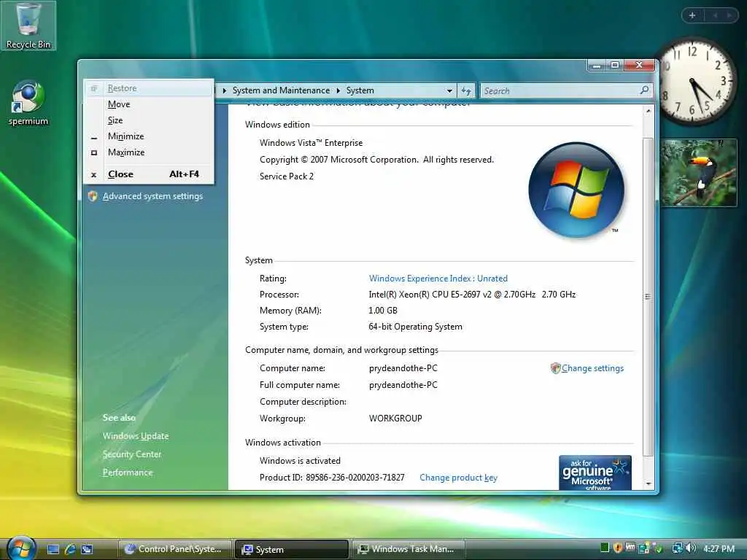The height and width of the screenshot is (560, 747).
Task: Click the Service Pack 2 text
Action: point(286,176)
